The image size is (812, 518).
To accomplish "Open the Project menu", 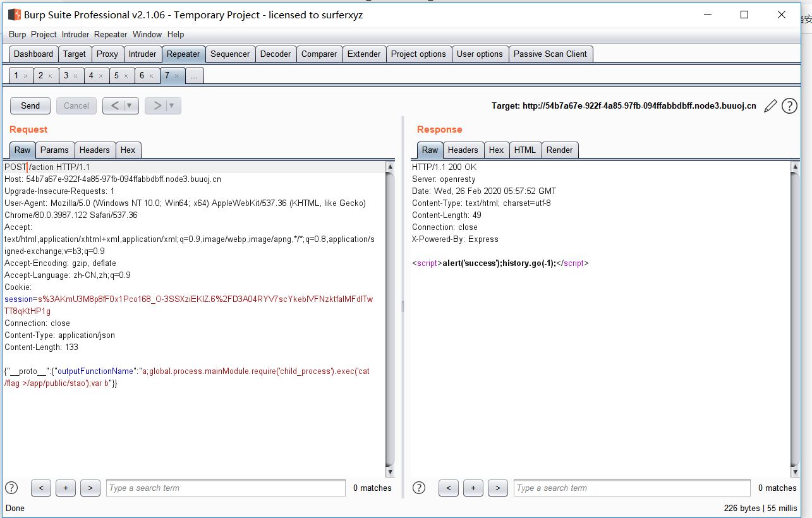I will (44, 34).
